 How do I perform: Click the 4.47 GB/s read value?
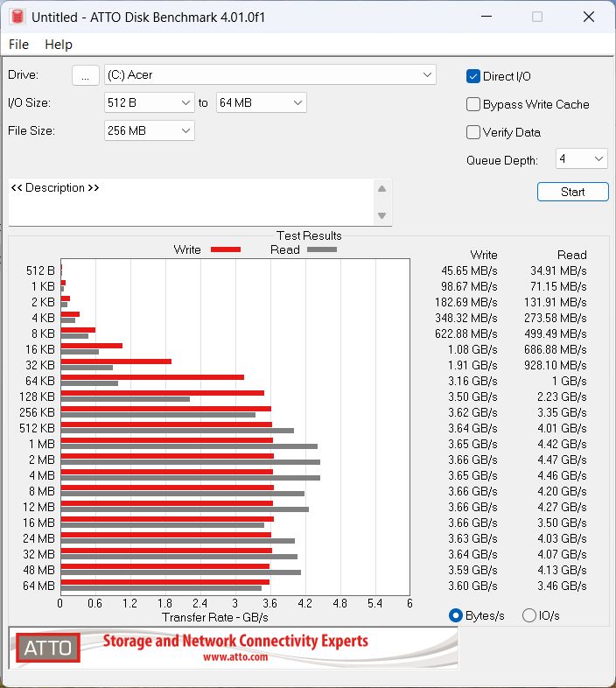click(562, 460)
